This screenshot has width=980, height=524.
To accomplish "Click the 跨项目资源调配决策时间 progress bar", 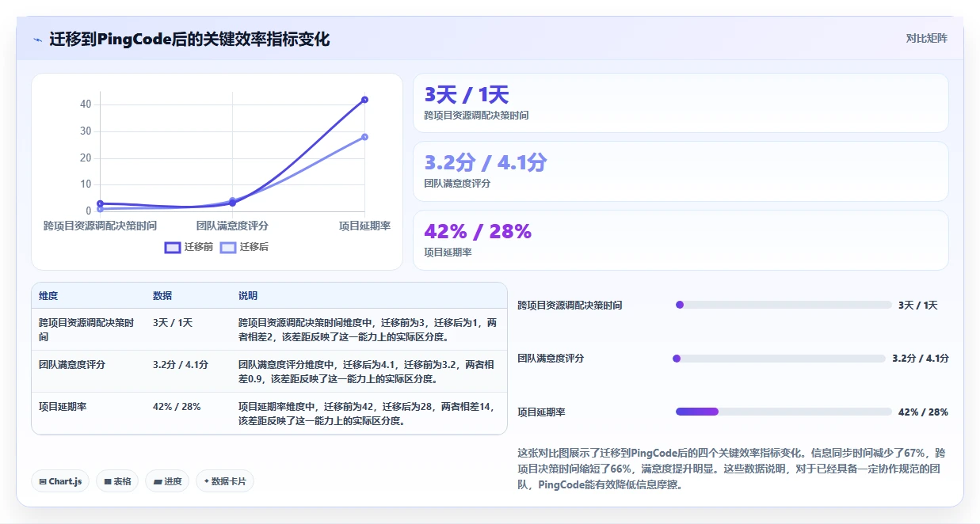I will click(784, 305).
